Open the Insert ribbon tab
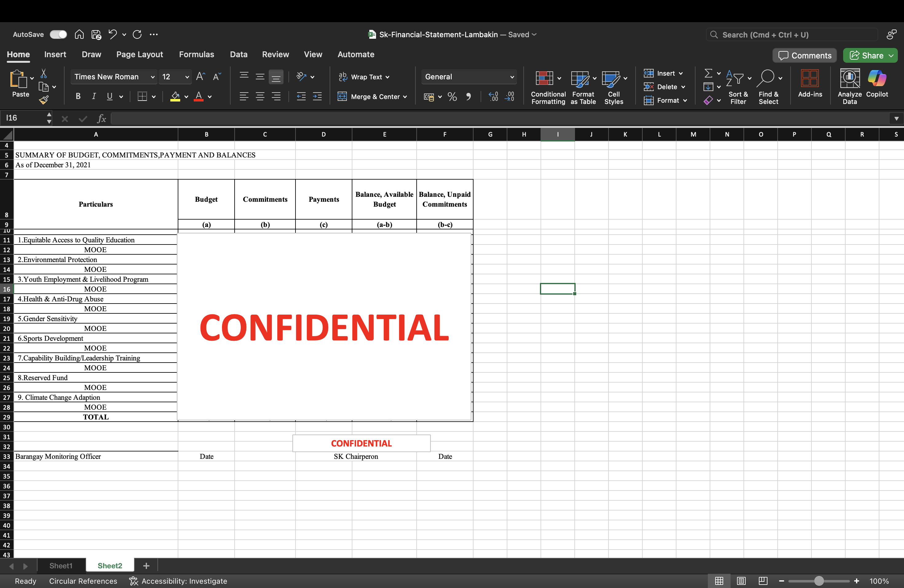The height and width of the screenshot is (588, 904). coord(55,54)
